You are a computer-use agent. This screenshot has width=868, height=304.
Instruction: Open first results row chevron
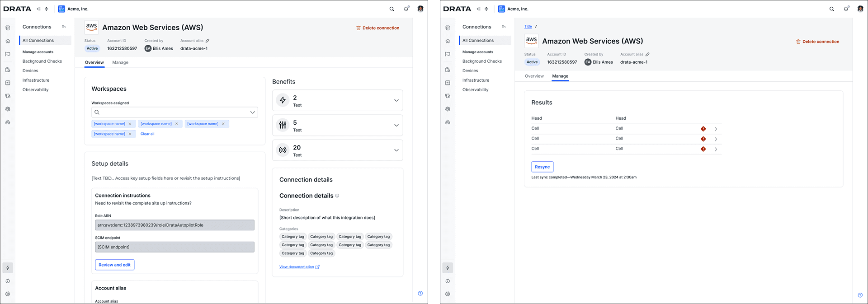pyautogui.click(x=716, y=129)
